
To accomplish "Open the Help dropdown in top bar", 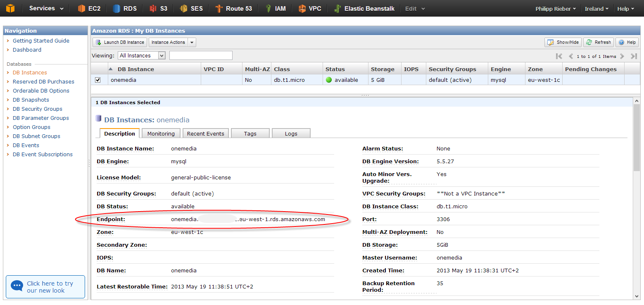I will [x=625, y=9].
